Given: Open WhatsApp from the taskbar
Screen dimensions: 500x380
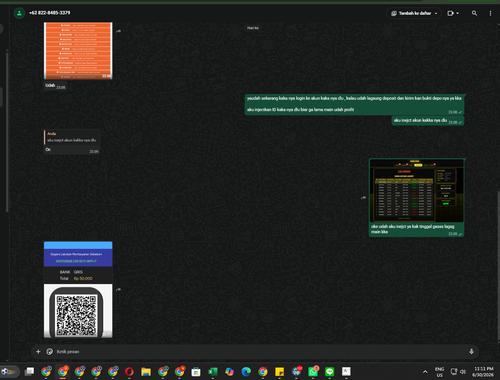Looking at the screenshot, I should pyautogui.click(x=313, y=371).
